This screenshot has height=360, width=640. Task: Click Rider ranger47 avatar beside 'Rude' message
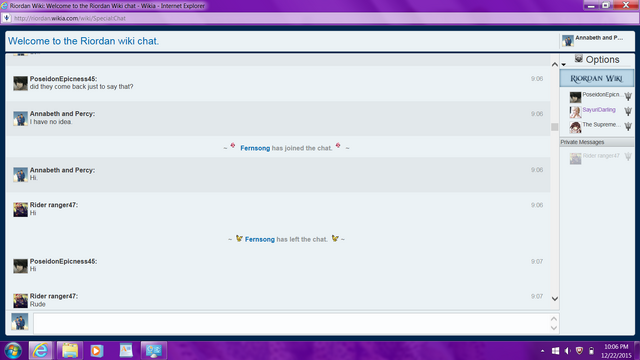pos(20,301)
